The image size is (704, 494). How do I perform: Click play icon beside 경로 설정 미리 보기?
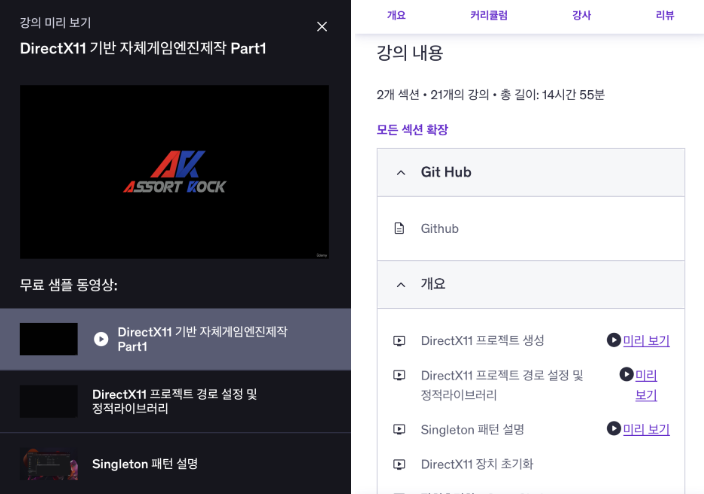tap(626, 374)
